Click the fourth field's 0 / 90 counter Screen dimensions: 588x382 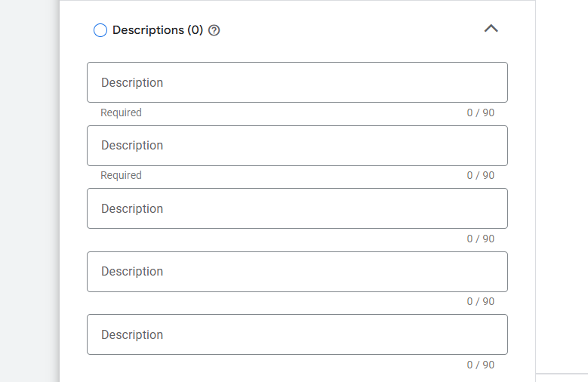pos(480,301)
